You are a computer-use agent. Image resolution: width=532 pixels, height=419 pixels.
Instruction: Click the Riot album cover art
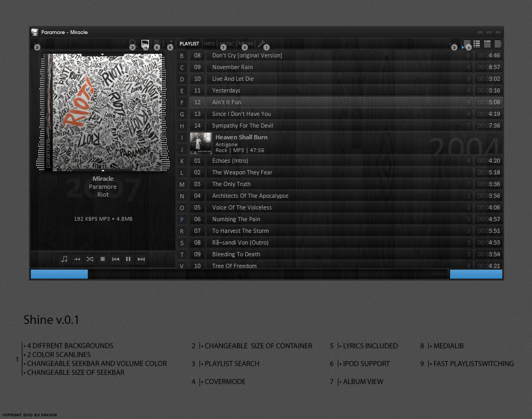click(x=103, y=112)
